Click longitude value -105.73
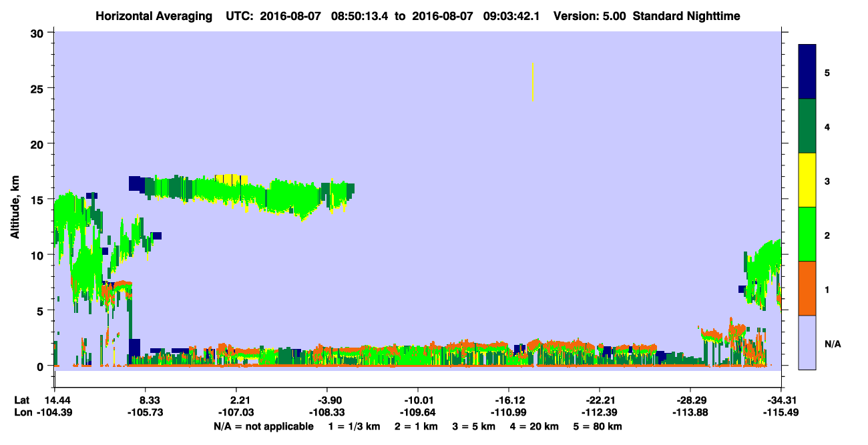Viewport: 868px width, 445px height. point(145,413)
